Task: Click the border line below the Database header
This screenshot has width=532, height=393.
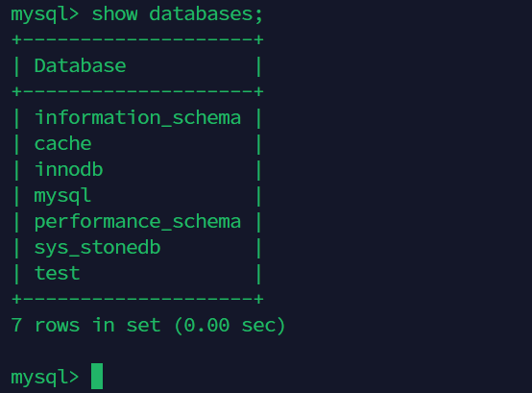Action: [x=137, y=91]
